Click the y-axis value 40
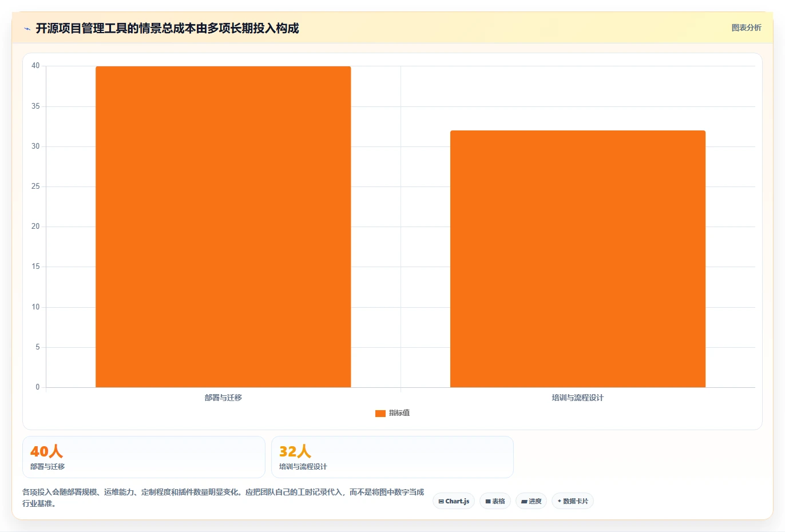Viewport: 785px width, 532px height. pyautogui.click(x=35, y=66)
